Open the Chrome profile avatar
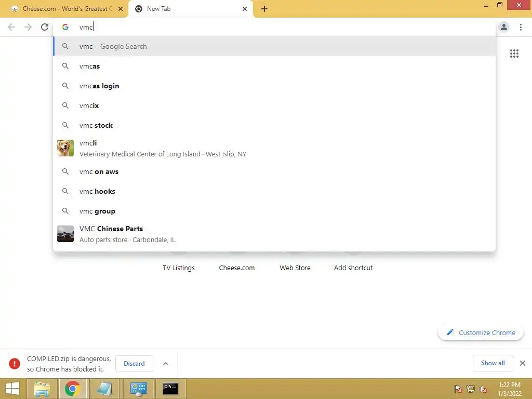This screenshot has width=532, height=399. click(x=504, y=27)
